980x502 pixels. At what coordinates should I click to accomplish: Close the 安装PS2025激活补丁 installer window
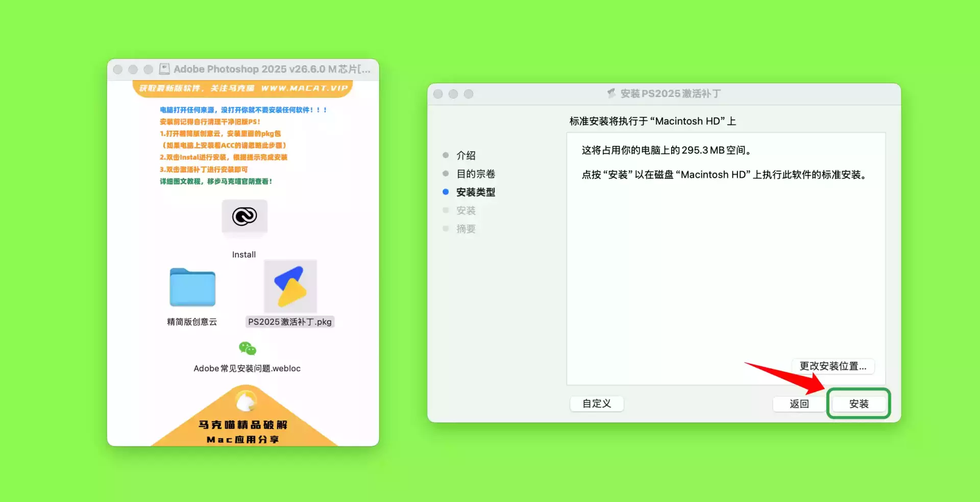coord(438,94)
